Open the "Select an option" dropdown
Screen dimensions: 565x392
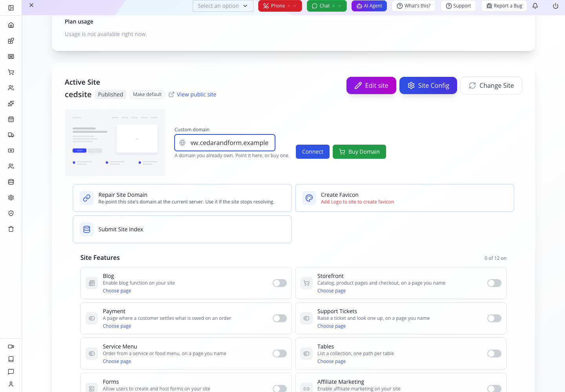click(x=223, y=6)
